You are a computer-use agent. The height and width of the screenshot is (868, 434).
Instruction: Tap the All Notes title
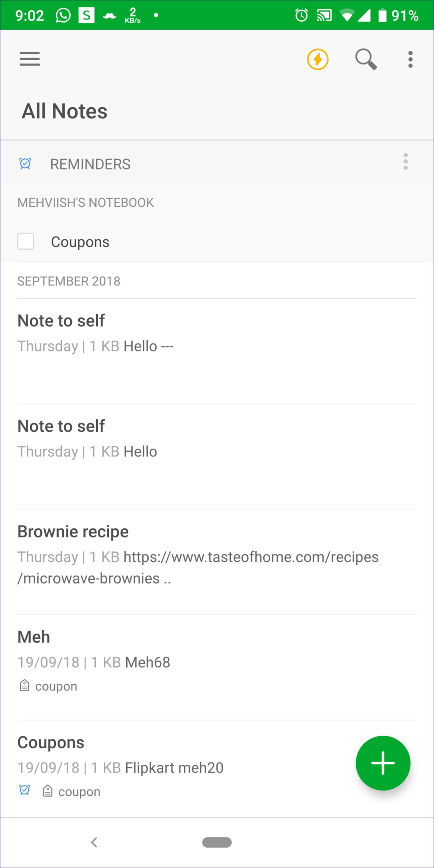coord(64,111)
